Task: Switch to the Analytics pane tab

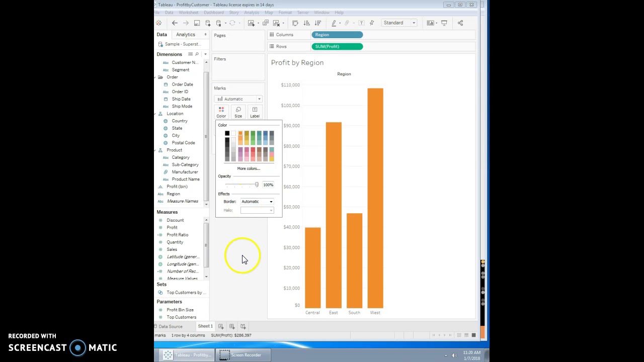Action: 186,35
